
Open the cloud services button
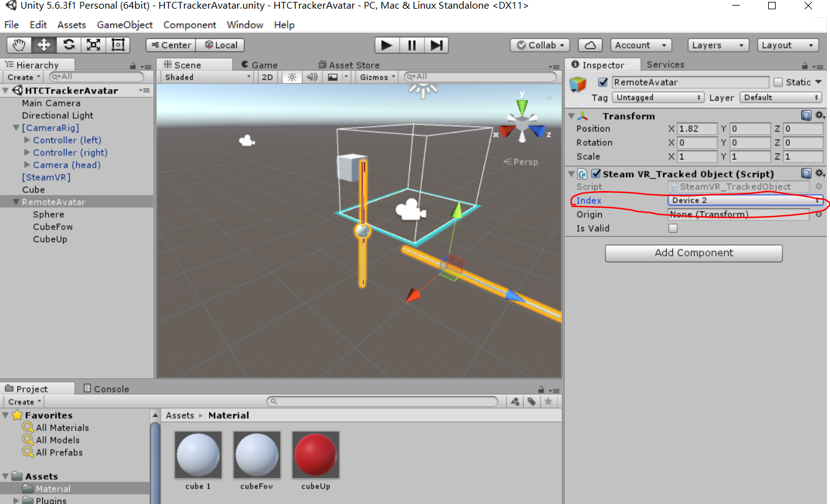tap(590, 45)
